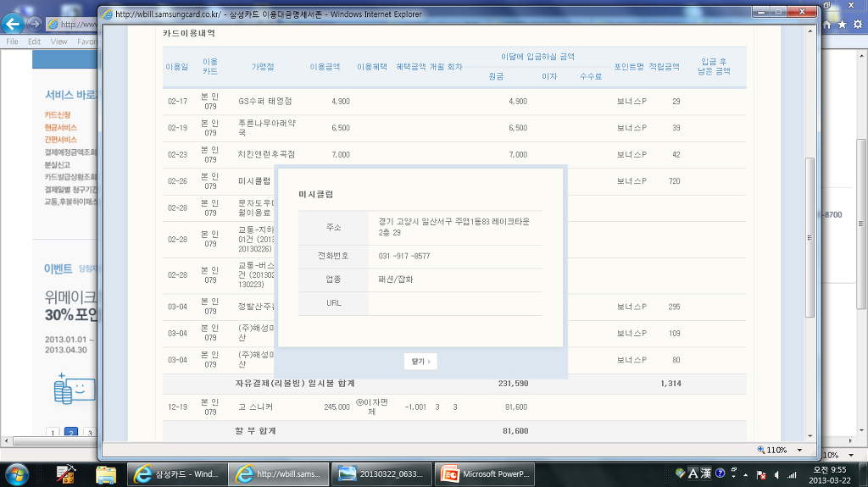Screen dimensions: 868x487
Task: Click merchant name 푸른나무아래약국
Action: (x=267, y=128)
